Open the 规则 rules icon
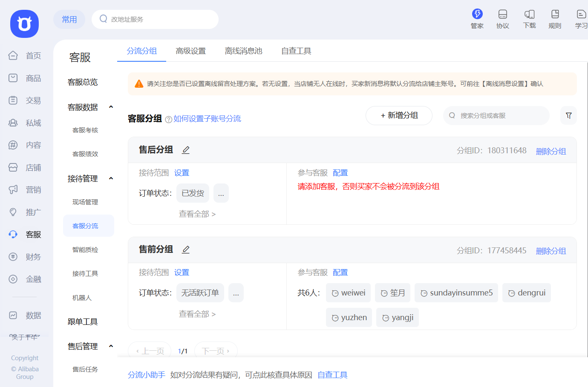588x387 pixels. pos(555,19)
